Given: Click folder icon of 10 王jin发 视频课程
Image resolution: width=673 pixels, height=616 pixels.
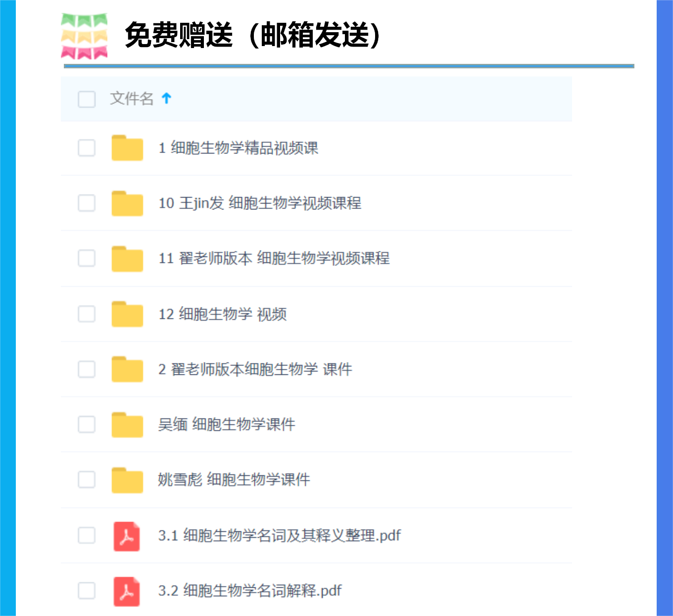Looking at the screenshot, I should click(127, 203).
